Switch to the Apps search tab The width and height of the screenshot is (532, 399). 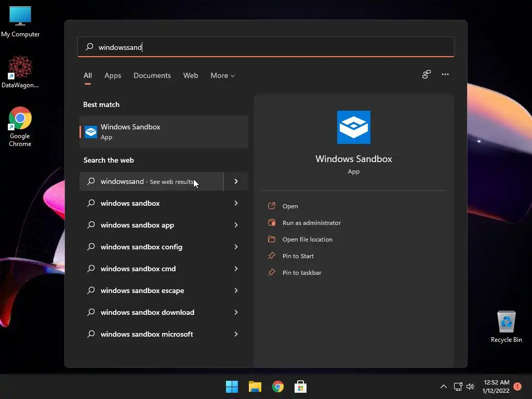(113, 75)
